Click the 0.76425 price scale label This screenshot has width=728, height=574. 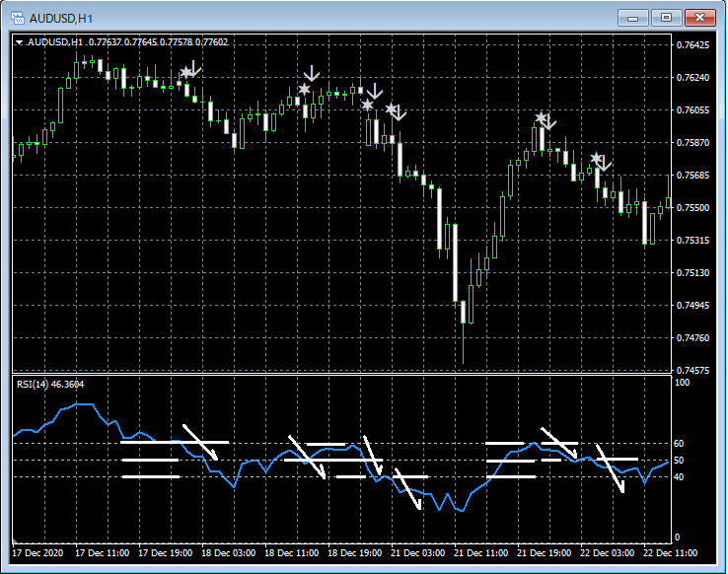pos(692,45)
